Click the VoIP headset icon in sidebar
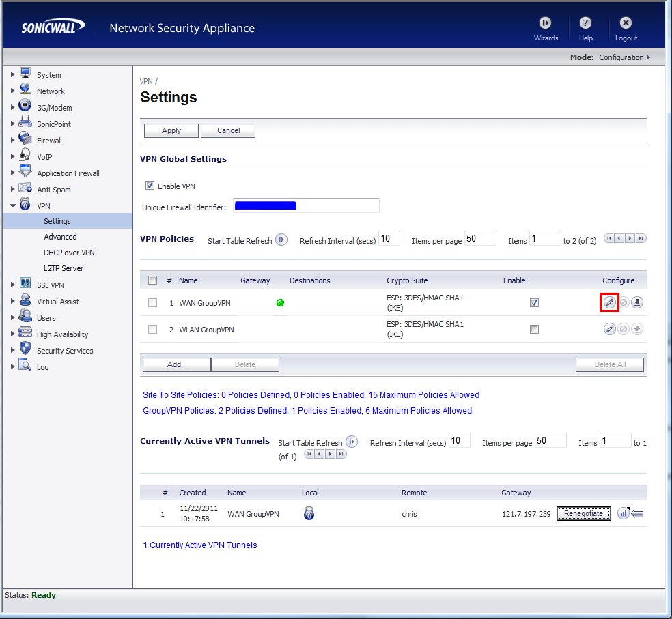The width and height of the screenshot is (672, 619). pos(25,155)
